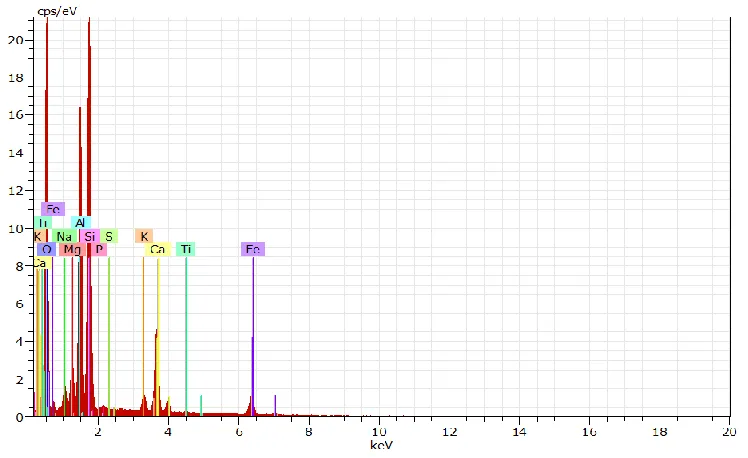
Task: Select the green S element label
Action: point(109,236)
